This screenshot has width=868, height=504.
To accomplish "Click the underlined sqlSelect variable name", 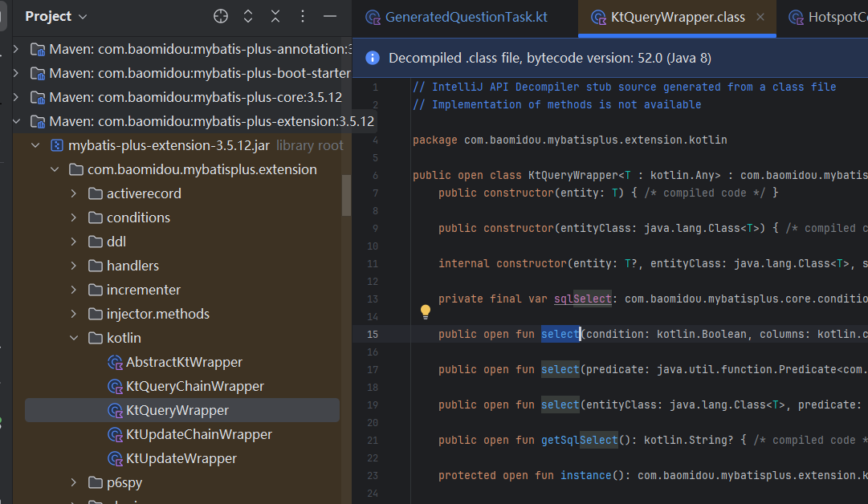I will [x=583, y=299].
